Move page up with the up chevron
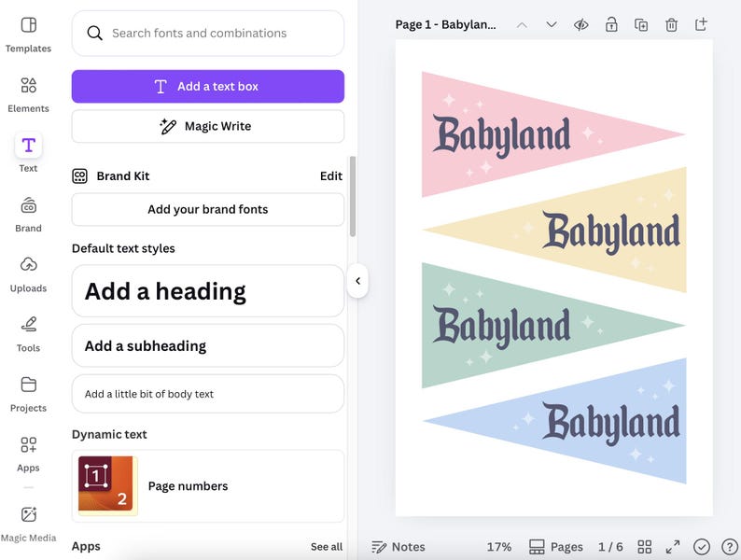This screenshot has width=741, height=560. click(x=522, y=24)
